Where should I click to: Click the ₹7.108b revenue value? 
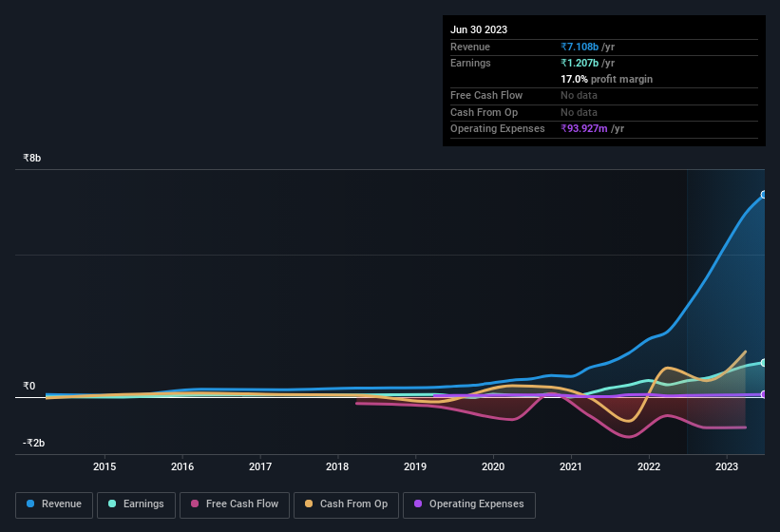click(x=580, y=47)
